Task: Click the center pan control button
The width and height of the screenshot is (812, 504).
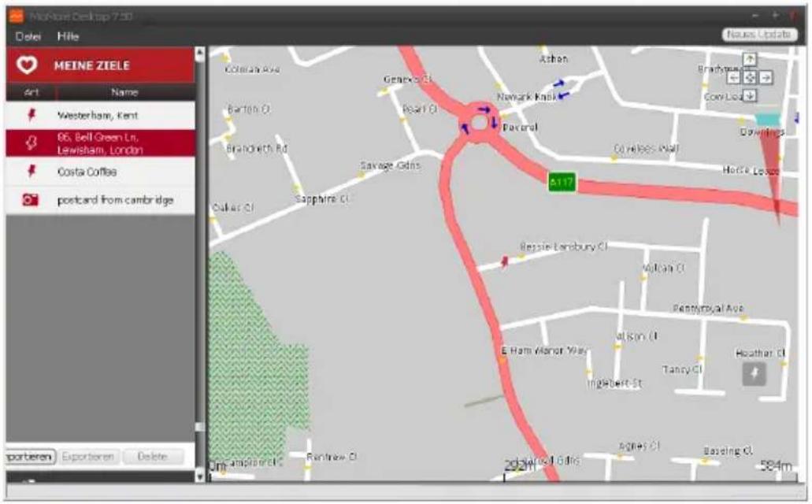Action: coord(749,78)
